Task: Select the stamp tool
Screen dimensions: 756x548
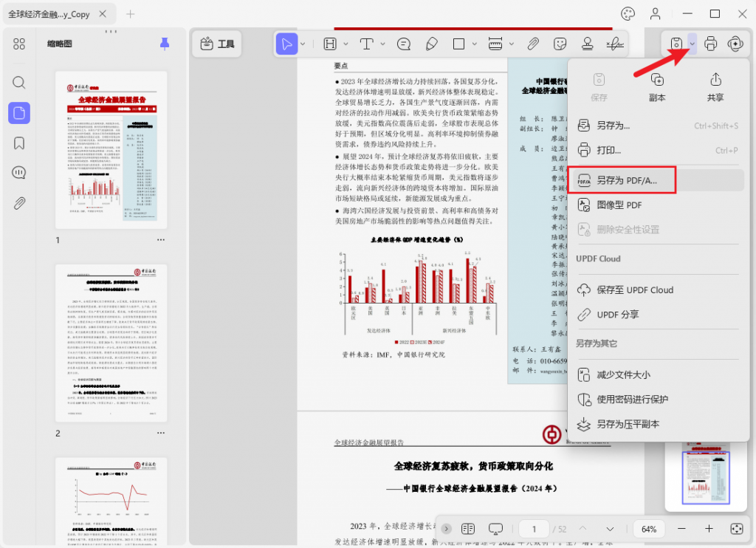Action: point(587,44)
